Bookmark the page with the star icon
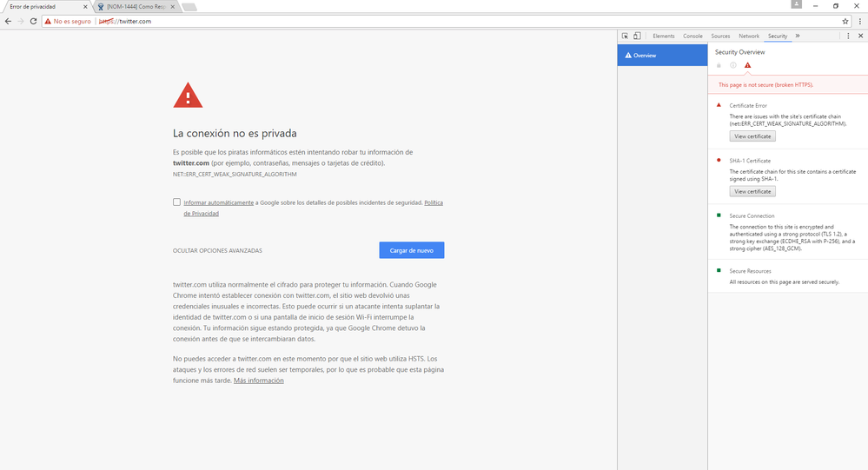The width and height of the screenshot is (868, 470). [845, 21]
